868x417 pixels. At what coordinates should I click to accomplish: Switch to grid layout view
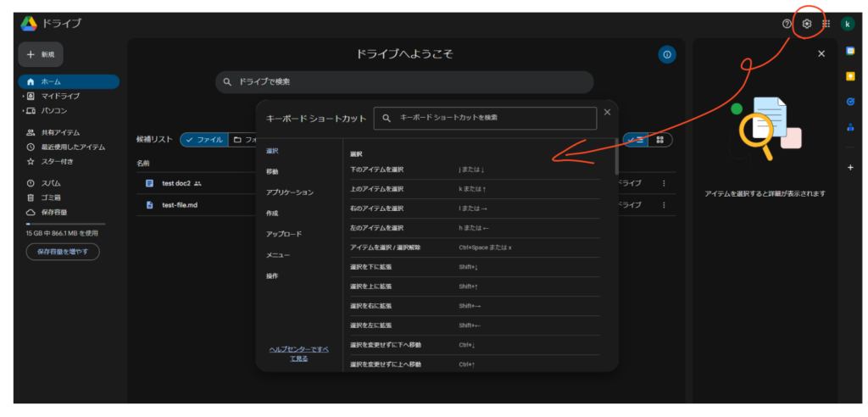click(659, 139)
